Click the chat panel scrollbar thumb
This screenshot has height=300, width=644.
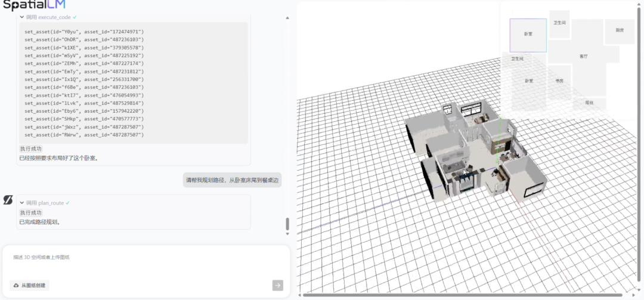point(287,224)
